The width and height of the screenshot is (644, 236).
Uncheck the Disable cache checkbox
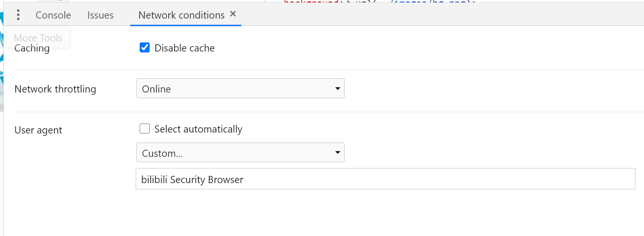coord(145,48)
